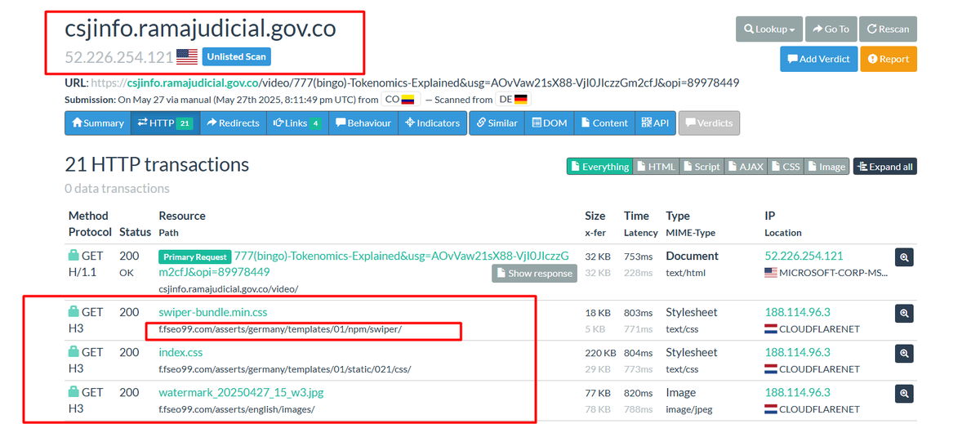Open the API tab
This screenshot has width=980, height=424.
coord(655,123)
